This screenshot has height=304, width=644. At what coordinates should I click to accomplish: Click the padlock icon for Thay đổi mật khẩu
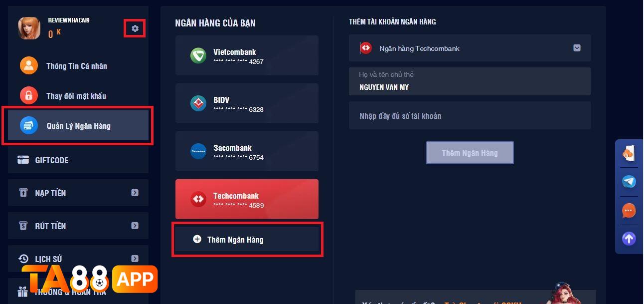tap(28, 95)
